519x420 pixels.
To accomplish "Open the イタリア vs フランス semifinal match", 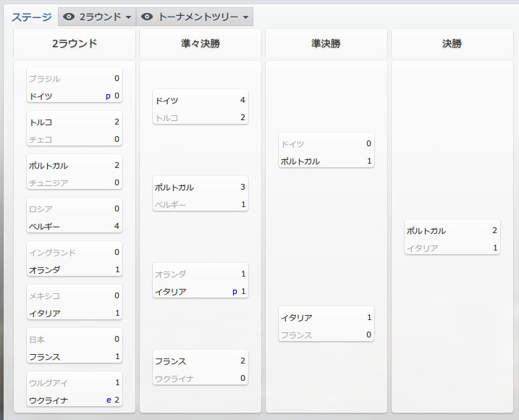I will point(326,324).
